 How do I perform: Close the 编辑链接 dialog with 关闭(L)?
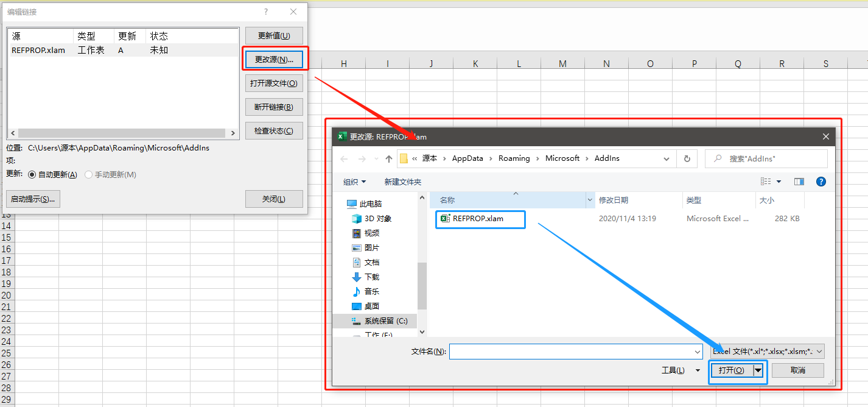point(274,199)
